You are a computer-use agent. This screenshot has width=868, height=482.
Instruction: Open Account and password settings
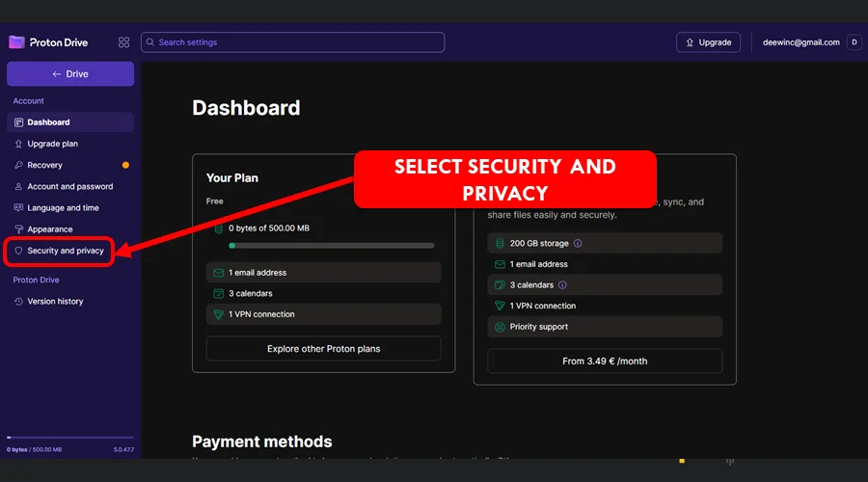click(x=70, y=186)
